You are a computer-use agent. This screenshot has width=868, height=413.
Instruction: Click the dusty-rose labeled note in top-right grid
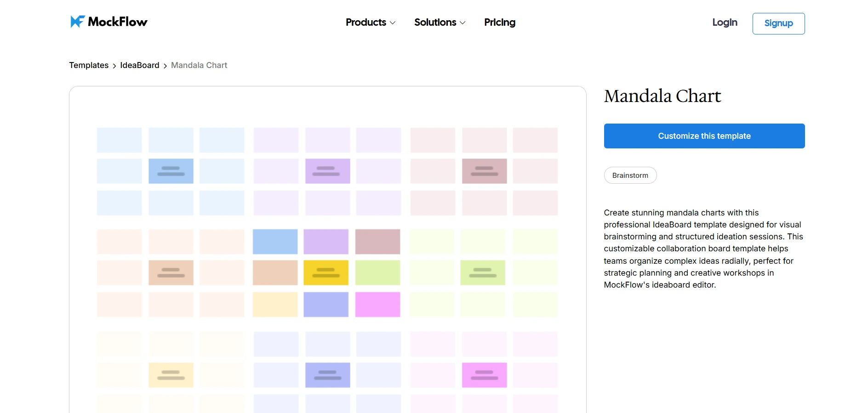484,171
